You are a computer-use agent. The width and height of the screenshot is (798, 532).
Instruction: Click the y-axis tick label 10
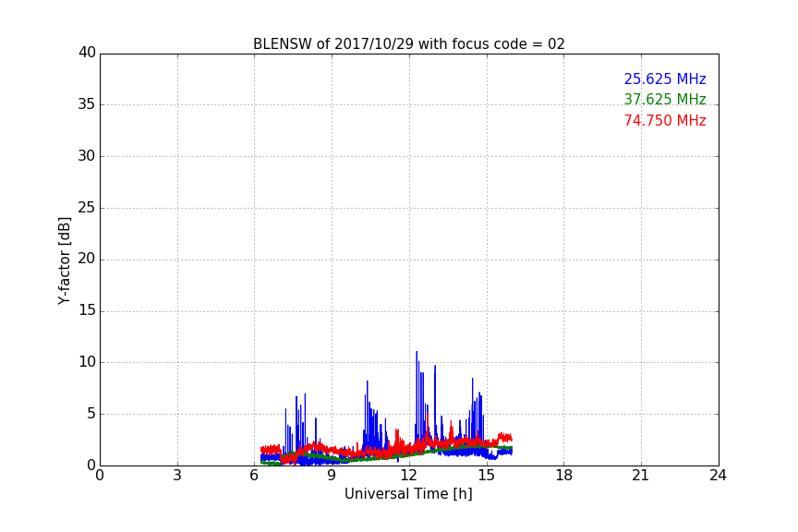tap(87, 362)
